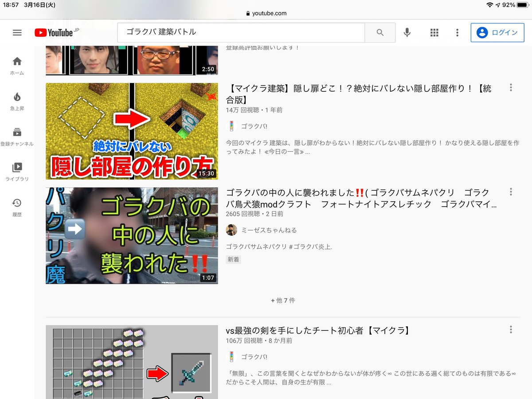Open ミーゼスちゃんねる channel avatar
This screenshot has width=532, height=399.
tap(231, 230)
